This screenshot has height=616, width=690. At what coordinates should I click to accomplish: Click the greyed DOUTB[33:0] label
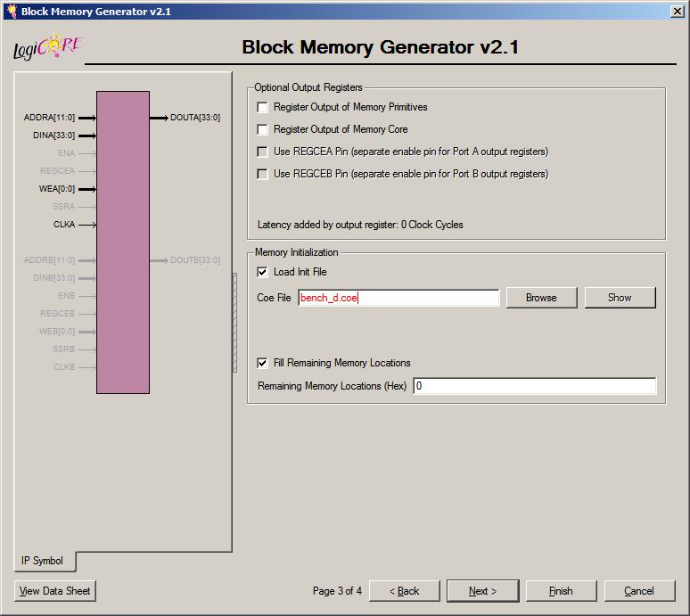pos(195,260)
